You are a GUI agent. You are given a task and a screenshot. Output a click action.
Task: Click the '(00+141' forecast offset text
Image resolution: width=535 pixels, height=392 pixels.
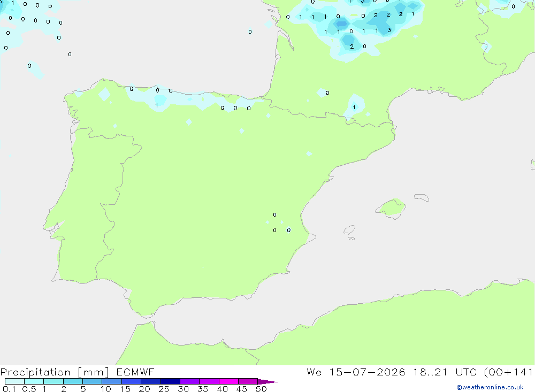click(509, 372)
